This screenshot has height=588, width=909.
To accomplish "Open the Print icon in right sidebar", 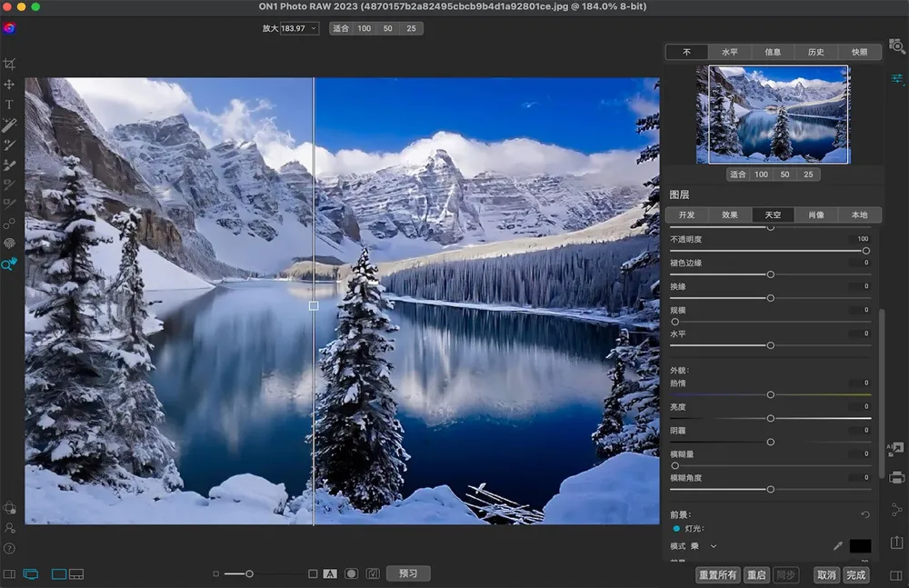I will coord(896,477).
